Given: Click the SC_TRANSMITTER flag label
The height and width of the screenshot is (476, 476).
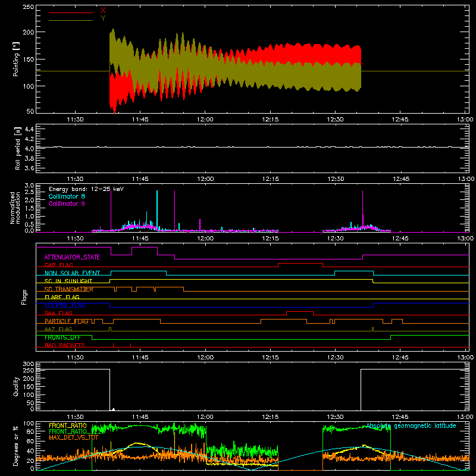Looking at the screenshot, I should click(x=69, y=289).
